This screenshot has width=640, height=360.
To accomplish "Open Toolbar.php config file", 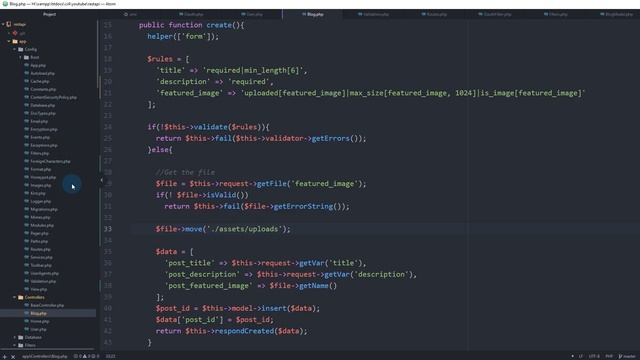I will [41, 265].
